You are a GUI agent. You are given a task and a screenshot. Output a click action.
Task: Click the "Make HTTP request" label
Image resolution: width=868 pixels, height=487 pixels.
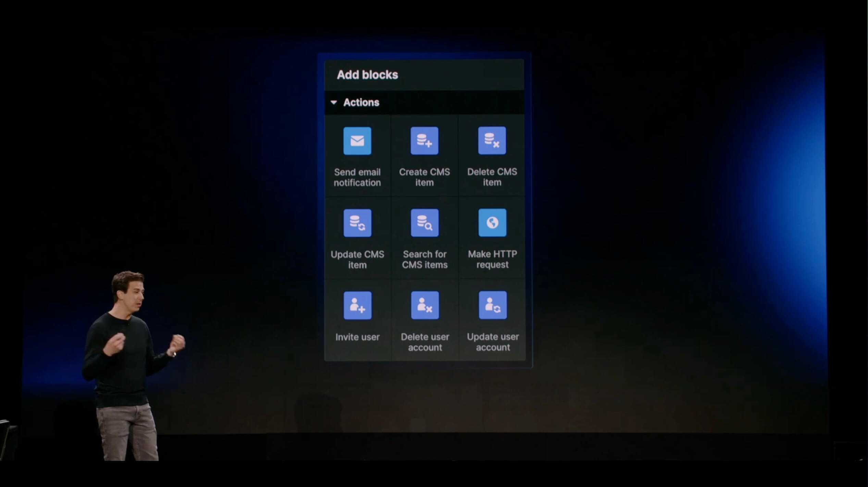[x=492, y=259]
